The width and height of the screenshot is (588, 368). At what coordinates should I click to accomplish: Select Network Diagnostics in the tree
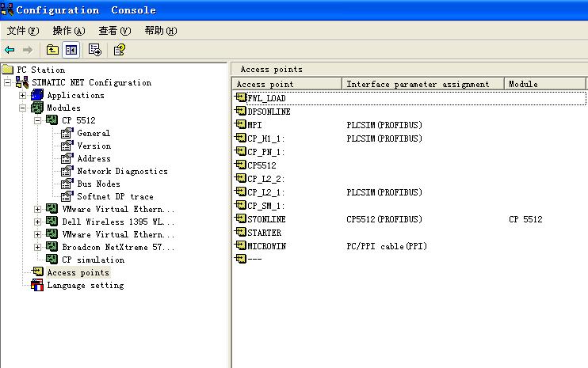tap(122, 171)
